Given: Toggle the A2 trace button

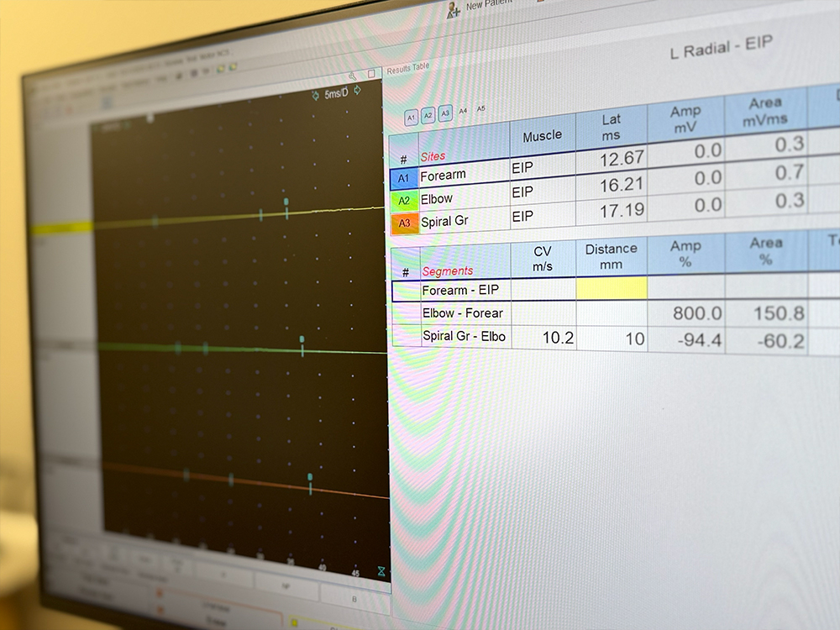Looking at the screenshot, I should 428,115.
